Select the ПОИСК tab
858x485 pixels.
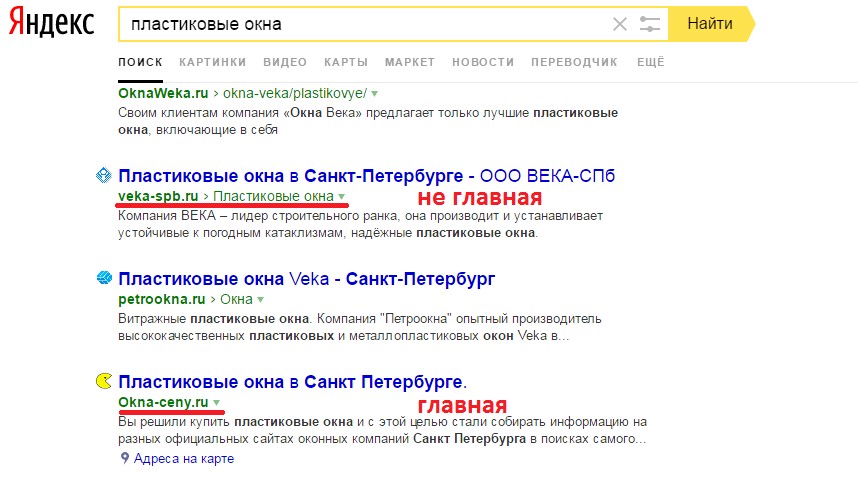pos(140,62)
